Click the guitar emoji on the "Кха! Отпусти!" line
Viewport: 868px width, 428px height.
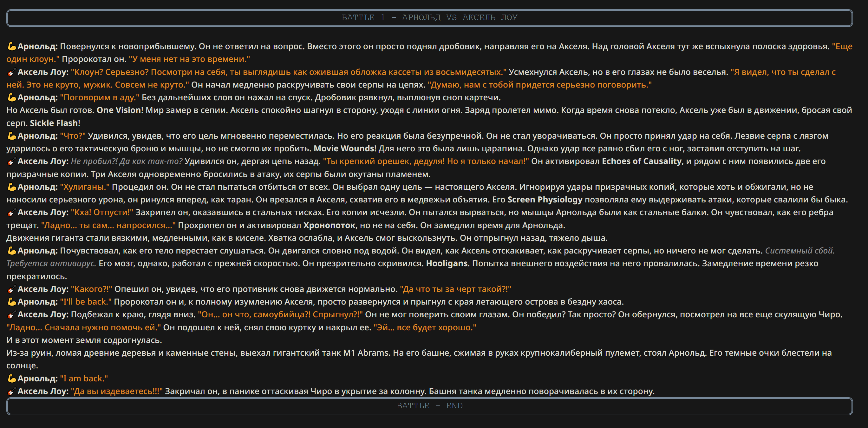coord(11,212)
